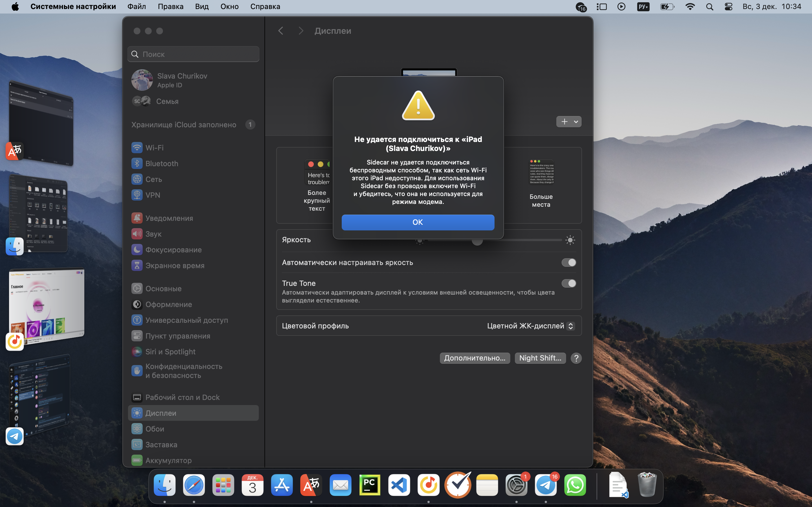Switch the РУ input source menu
This screenshot has height=507, width=812.
tap(643, 7)
